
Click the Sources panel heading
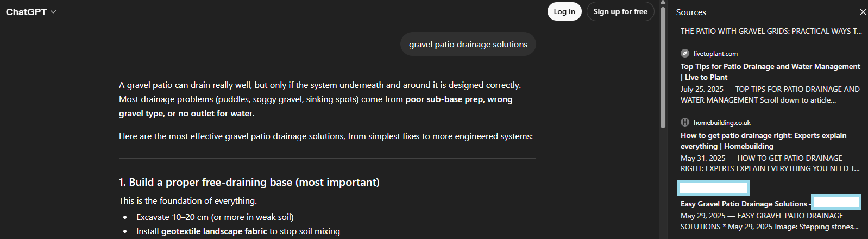pyautogui.click(x=691, y=12)
